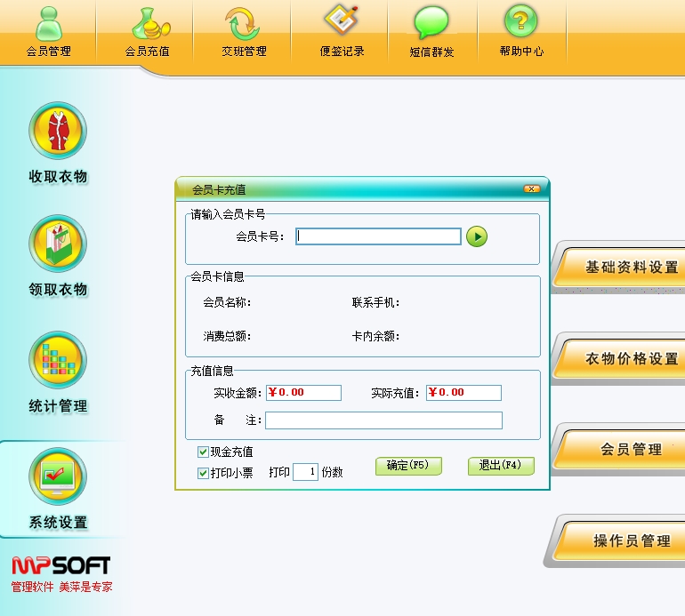Screen dimensions: 685x616
Task: Click the 短信群发 speech bubble icon
Action: coord(431,22)
